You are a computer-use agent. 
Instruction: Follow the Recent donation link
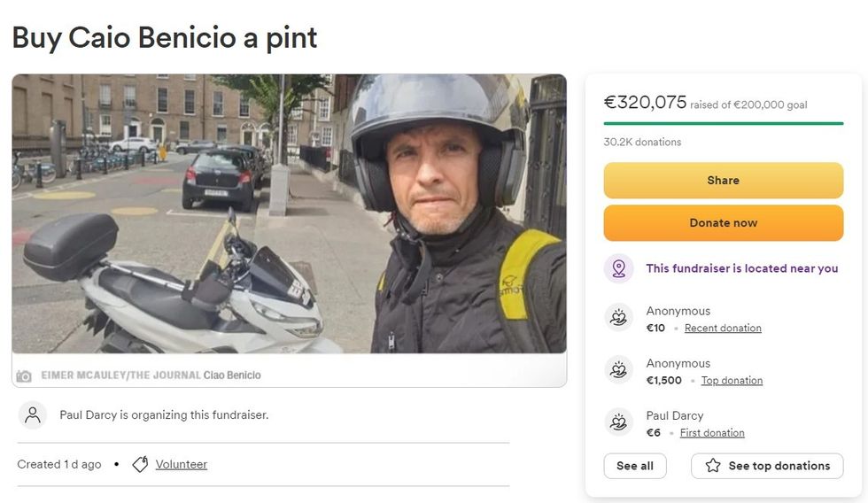pos(723,328)
